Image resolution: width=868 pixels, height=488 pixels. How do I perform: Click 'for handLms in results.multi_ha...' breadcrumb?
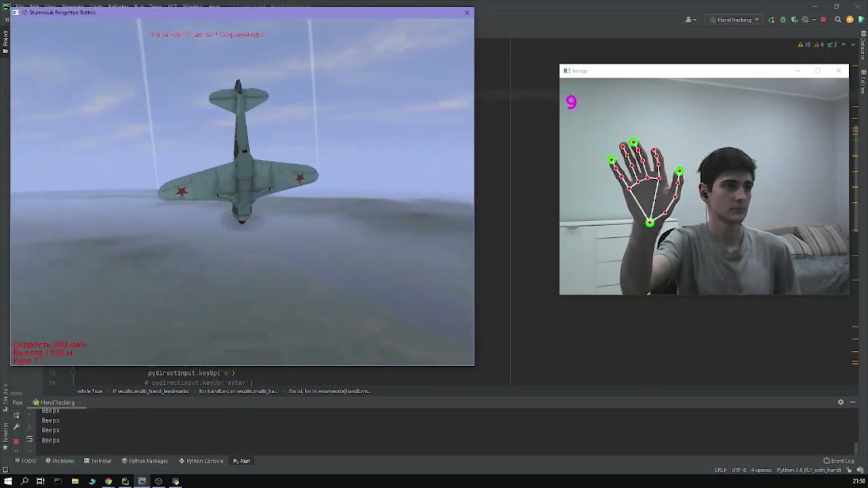(x=238, y=391)
